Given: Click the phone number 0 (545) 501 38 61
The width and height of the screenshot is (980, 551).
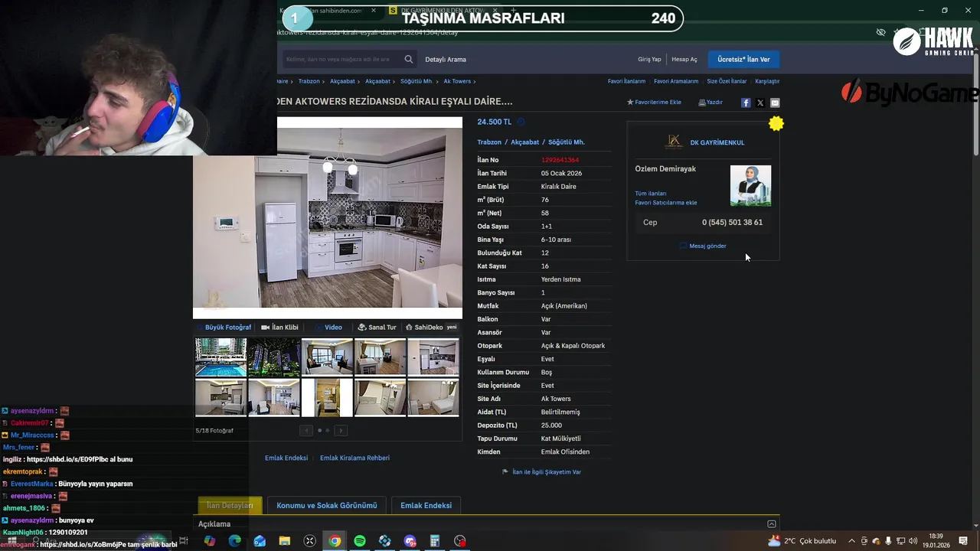Looking at the screenshot, I should pyautogui.click(x=732, y=223).
